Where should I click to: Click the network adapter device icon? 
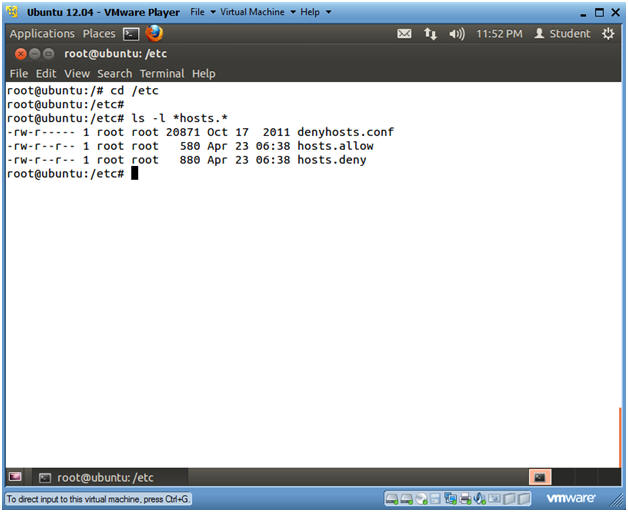pyautogui.click(x=450, y=499)
